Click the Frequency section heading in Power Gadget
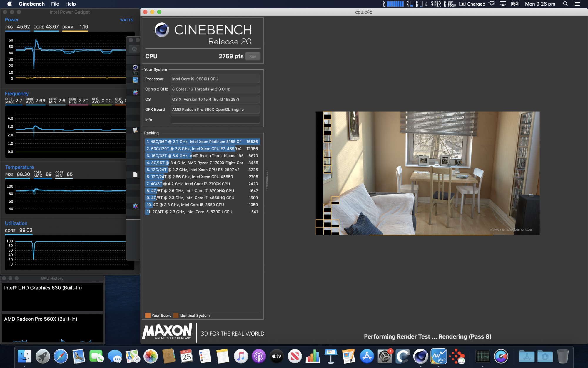 point(17,94)
